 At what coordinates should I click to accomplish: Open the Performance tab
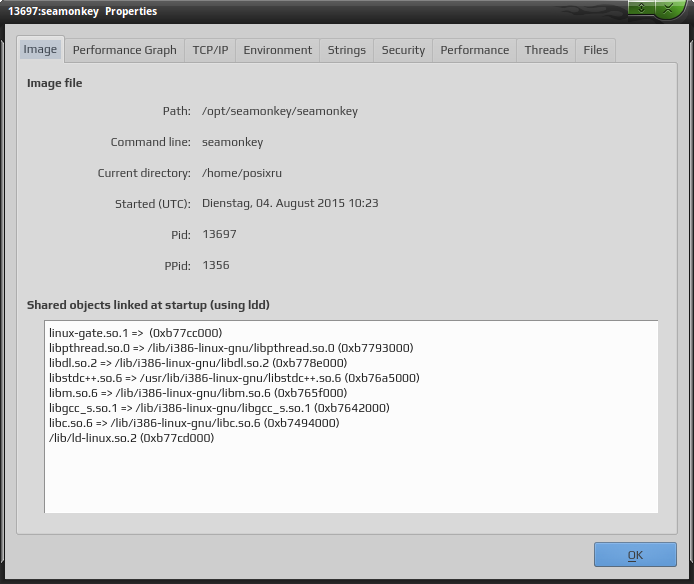474,50
